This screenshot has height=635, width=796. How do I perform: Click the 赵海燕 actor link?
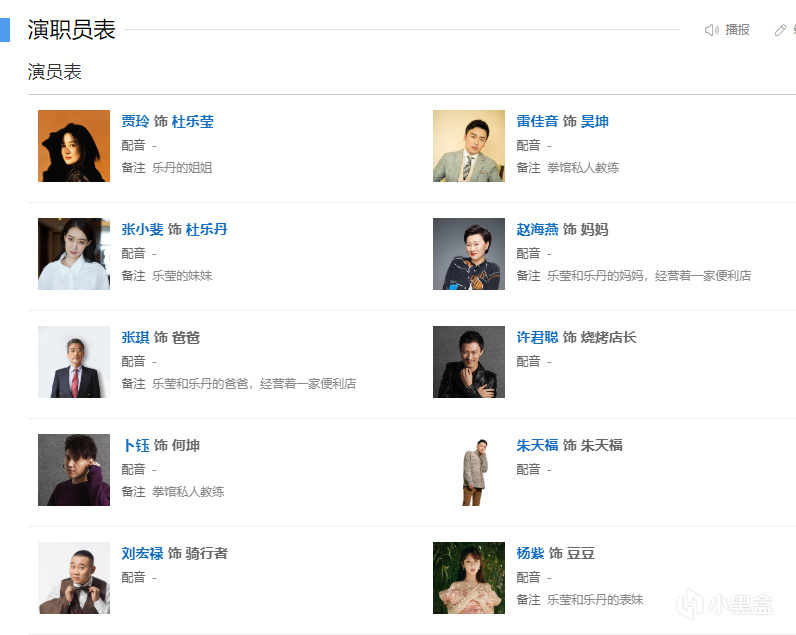point(537,229)
